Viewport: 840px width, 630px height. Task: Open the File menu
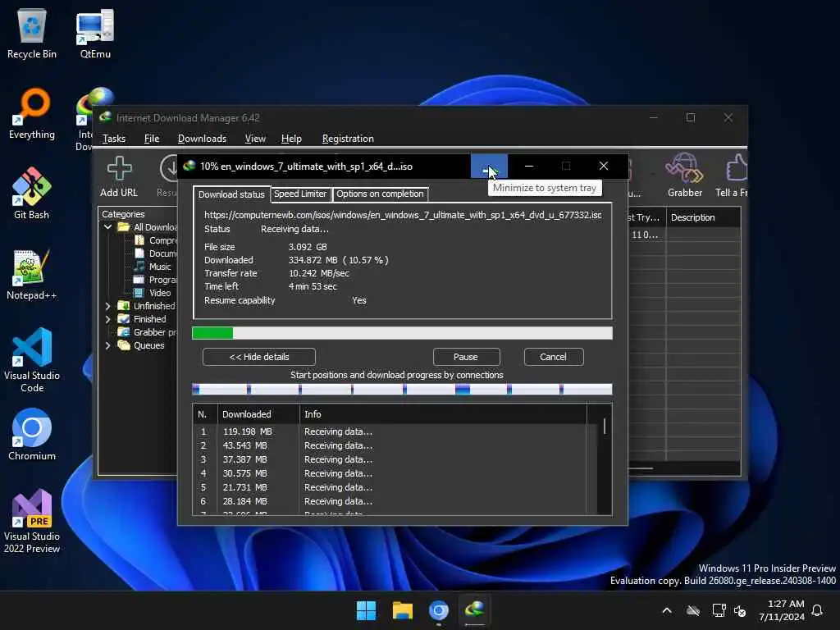(152, 139)
